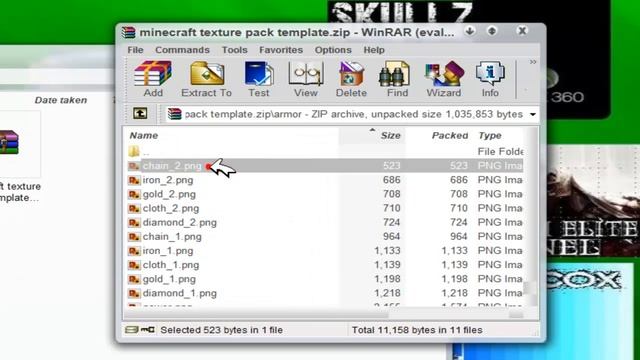Select cloth_1.png file

click(x=325, y=265)
